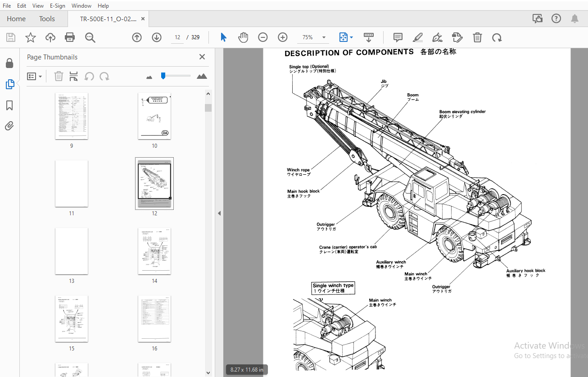Open the page fit options dropdown arrow

coord(352,37)
